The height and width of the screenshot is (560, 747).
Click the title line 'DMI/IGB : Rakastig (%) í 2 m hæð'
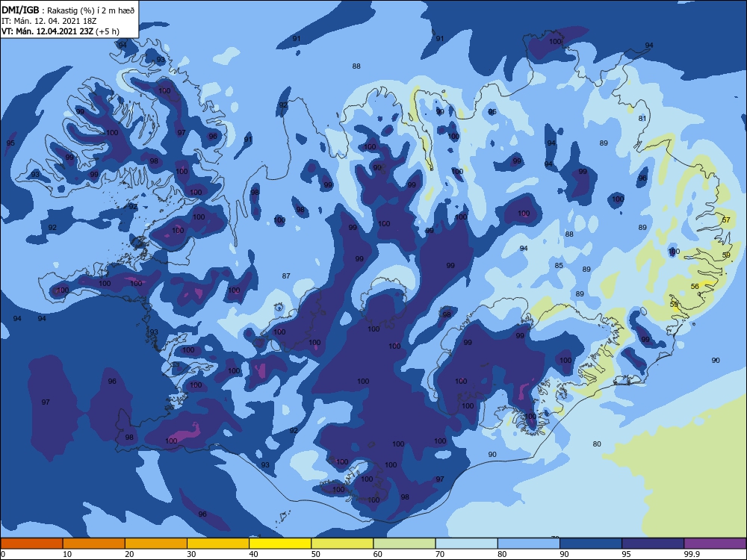68,10
